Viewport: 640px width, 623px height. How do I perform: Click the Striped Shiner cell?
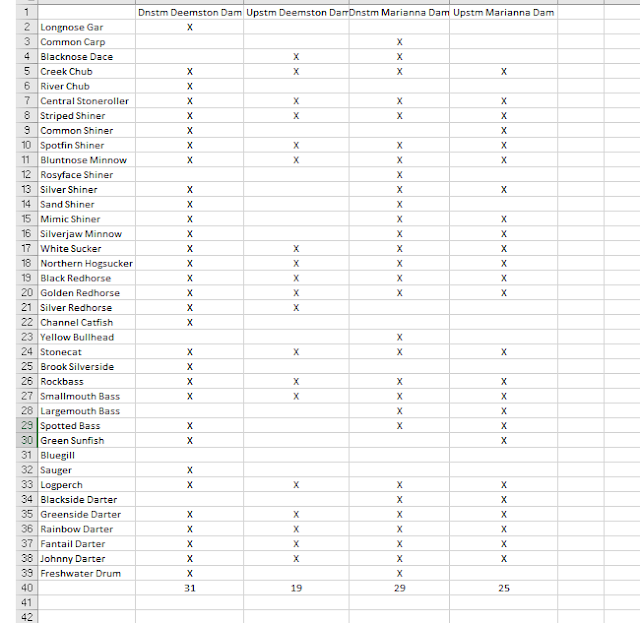(x=87, y=116)
